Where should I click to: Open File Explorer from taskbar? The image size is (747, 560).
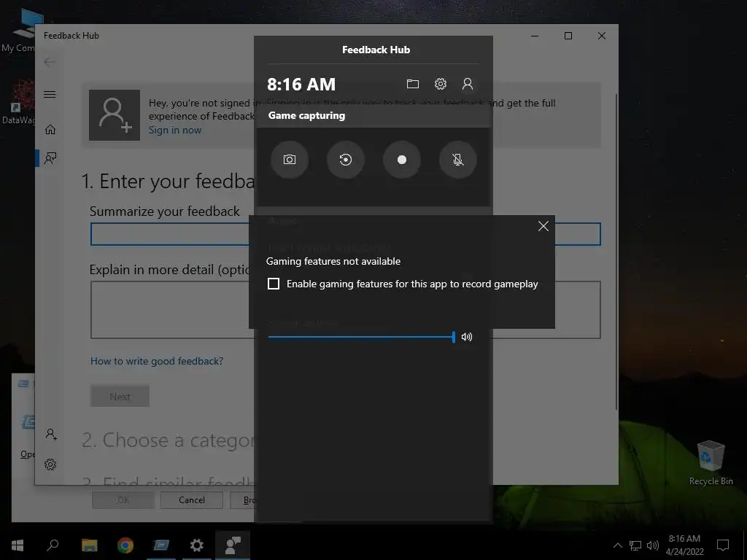pos(89,545)
